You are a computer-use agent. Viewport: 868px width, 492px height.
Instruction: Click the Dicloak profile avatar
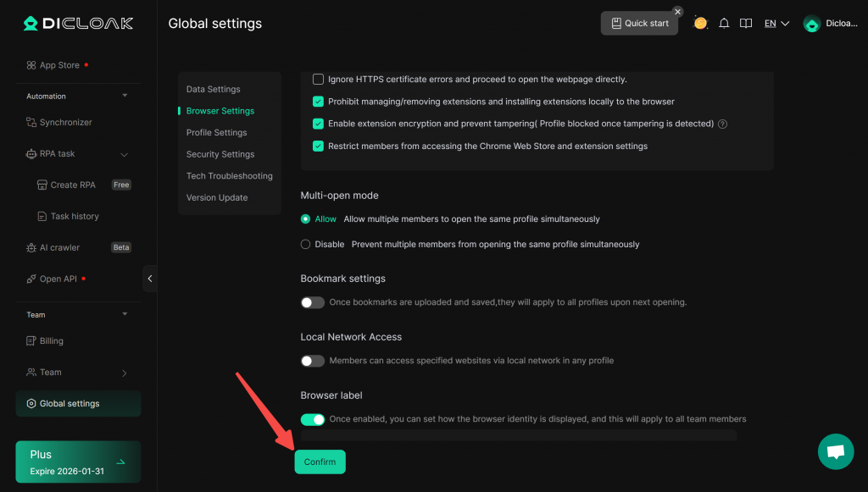tap(811, 24)
